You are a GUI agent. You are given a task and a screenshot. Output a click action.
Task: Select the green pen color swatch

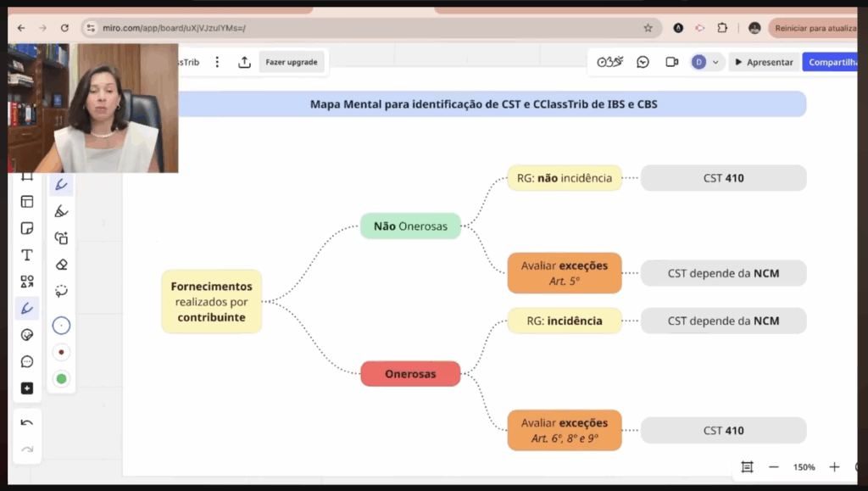61,379
